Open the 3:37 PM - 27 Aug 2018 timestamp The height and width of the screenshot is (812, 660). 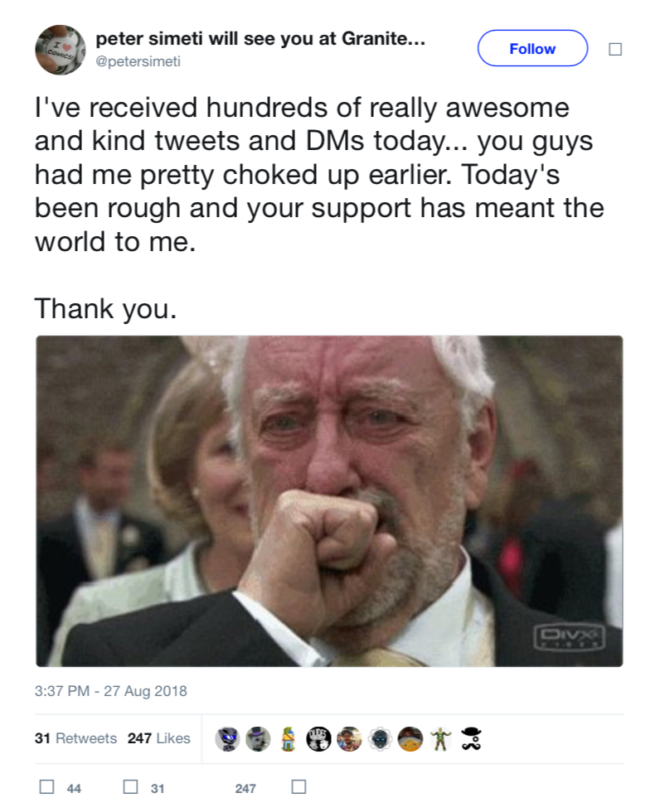pos(111,691)
